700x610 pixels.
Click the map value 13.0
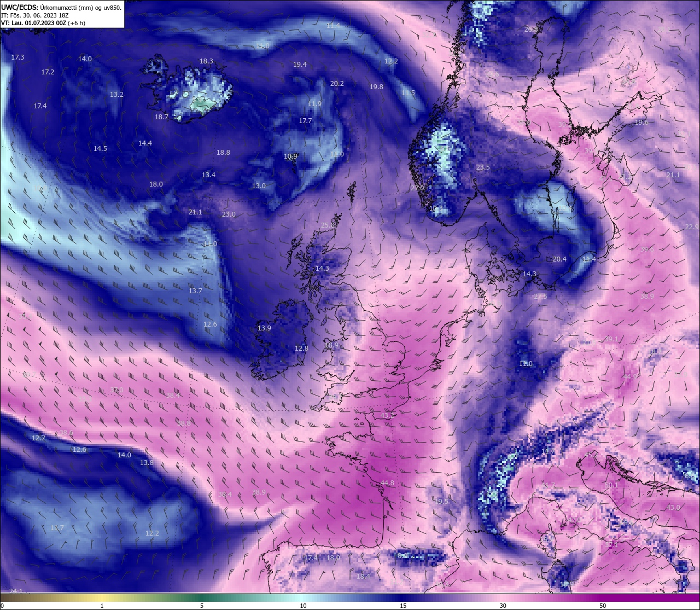(259, 186)
